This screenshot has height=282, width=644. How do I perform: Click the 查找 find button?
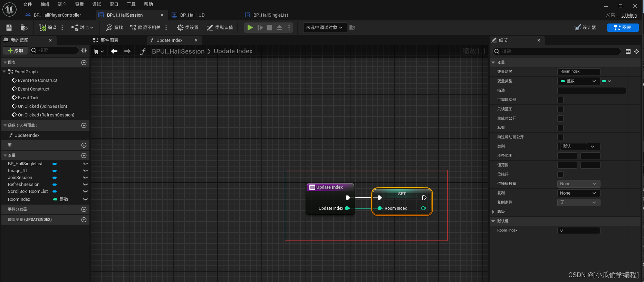click(x=114, y=28)
